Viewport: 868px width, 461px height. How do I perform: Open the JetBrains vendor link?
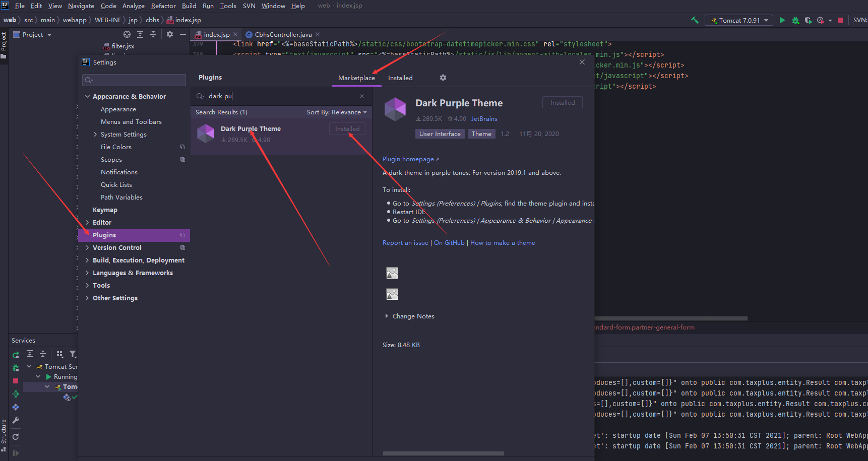[x=484, y=118]
